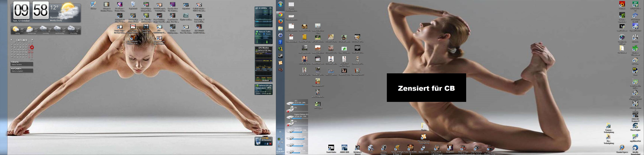The height and width of the screenshot is (155, 644).
Task: Launch the ANNO 2070 shortcut
Action: pos(344,148)
